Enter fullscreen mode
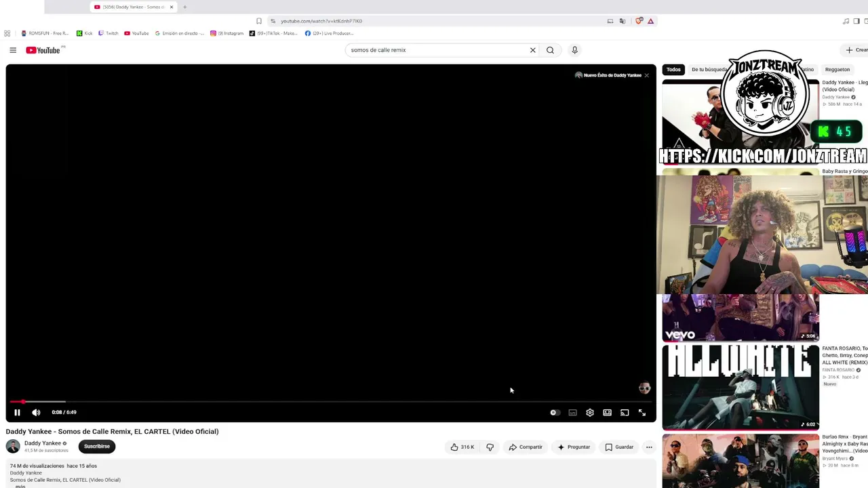This screenshot has height=488, width=868. tap(642, 413)
